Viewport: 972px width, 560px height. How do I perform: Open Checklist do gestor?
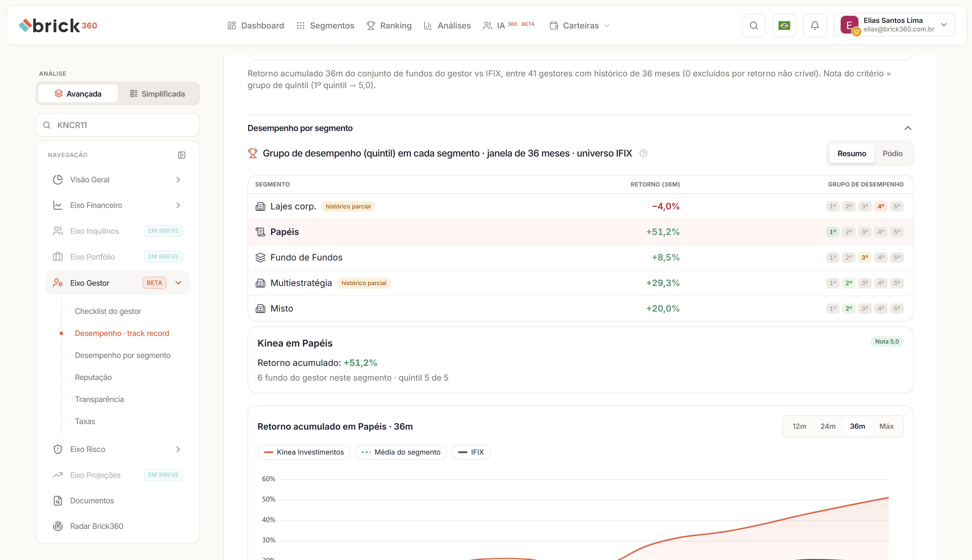(108, 311)
